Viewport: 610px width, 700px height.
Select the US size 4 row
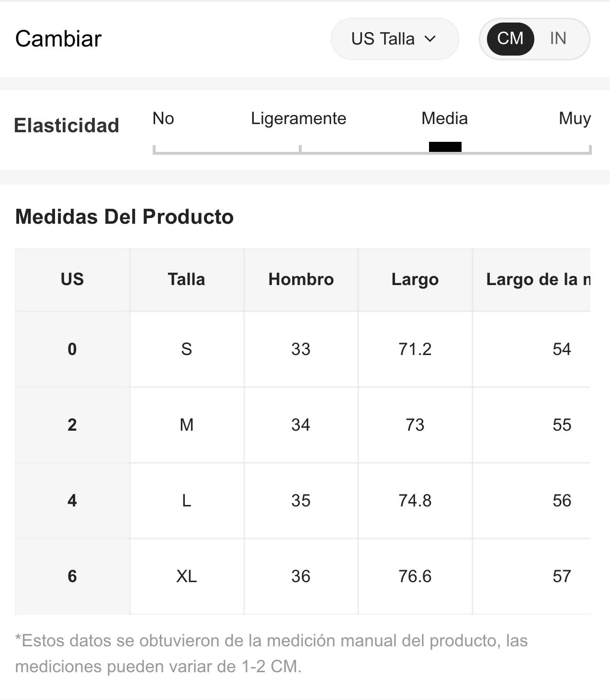pyautogui.click(x=72, y=501)
